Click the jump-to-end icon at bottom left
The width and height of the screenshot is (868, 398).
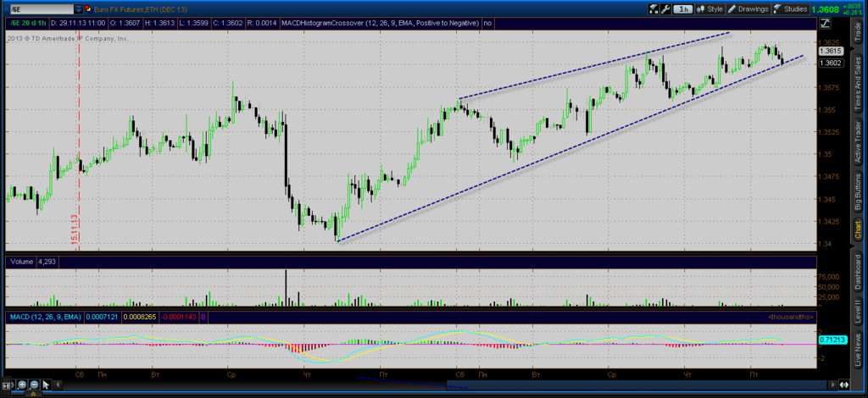8,384
